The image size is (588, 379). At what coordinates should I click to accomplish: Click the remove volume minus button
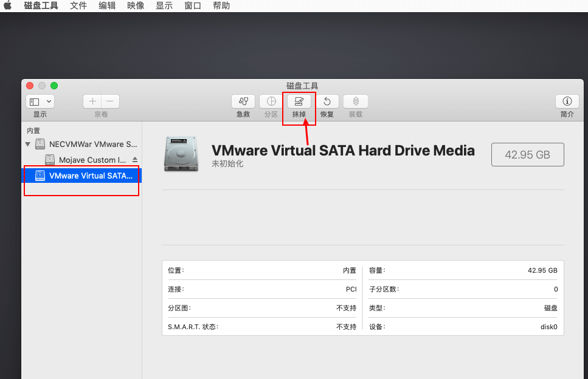click(110, 101)
